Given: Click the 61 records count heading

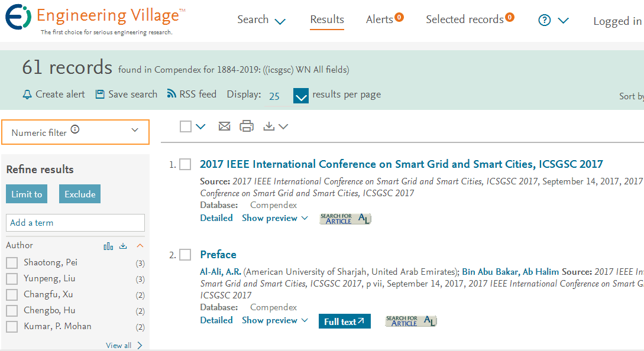Looking at the screenshot, I should 67,67.
